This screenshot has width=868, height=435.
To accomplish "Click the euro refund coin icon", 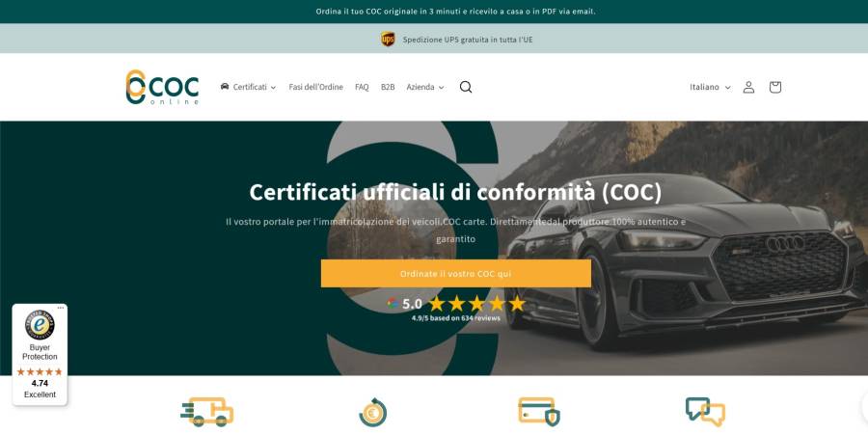I will coord(372,412).
